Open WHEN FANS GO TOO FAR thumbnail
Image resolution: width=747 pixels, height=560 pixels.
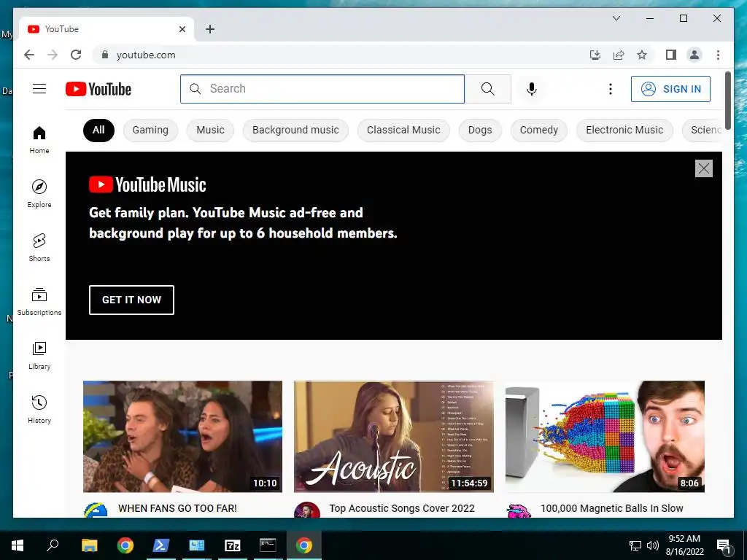[x=182, y=436]
